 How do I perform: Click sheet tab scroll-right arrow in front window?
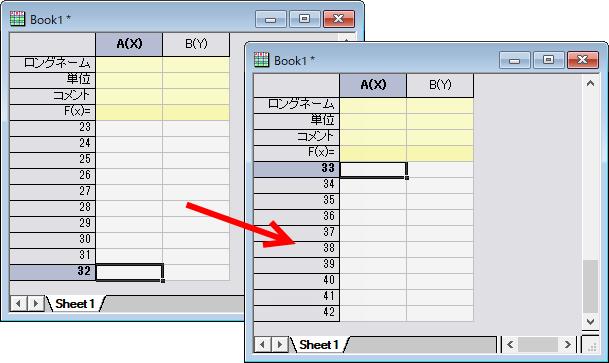(279, 344)
